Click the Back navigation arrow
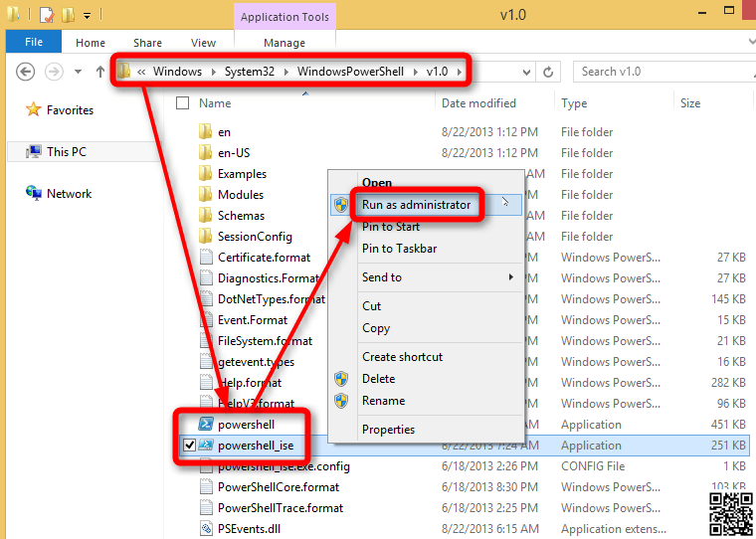The height and width of the screenshot is (539, 756). [25, 72]
